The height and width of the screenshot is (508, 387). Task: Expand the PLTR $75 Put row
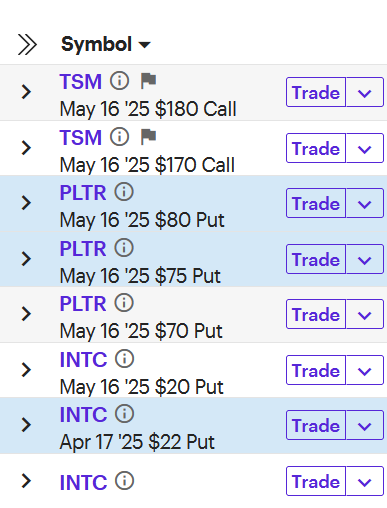click(26, 259)
